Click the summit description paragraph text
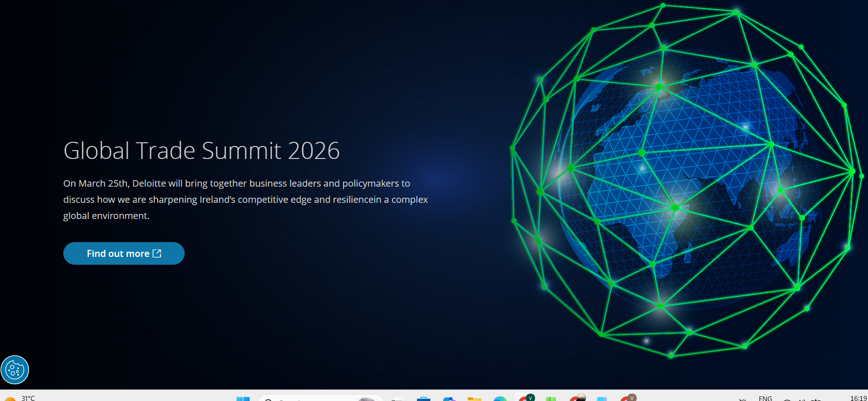The image size is (868, 401). pyautogui.click(x=245, y=200)
